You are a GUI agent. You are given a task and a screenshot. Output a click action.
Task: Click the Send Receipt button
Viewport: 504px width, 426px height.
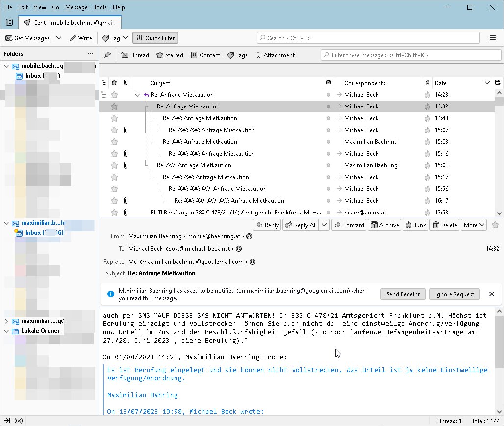click(403, 294)
